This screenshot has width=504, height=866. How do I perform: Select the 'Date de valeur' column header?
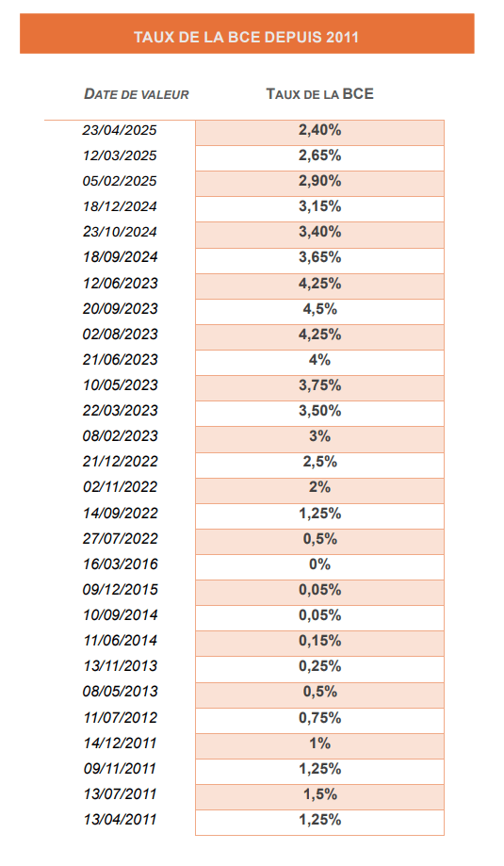pyautogui.click(x=137, y=94)
